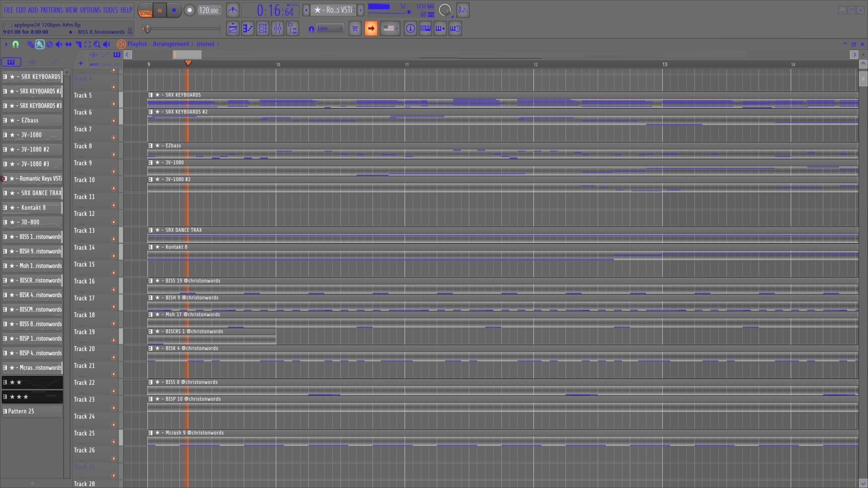Select the Slice tool
Screen dimensions: 868x488
coord(78,44)
